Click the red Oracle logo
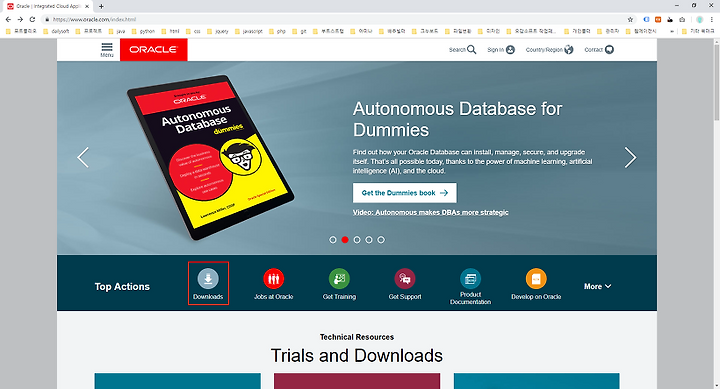Screen dimensions: 720x389 (153, 50)
